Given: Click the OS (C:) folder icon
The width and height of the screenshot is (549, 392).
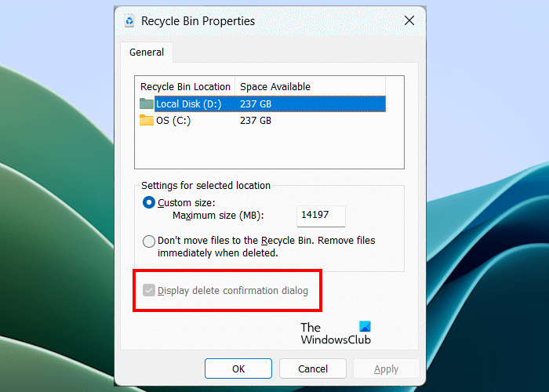Looking at the screenshot, I should tap(147, 121).
